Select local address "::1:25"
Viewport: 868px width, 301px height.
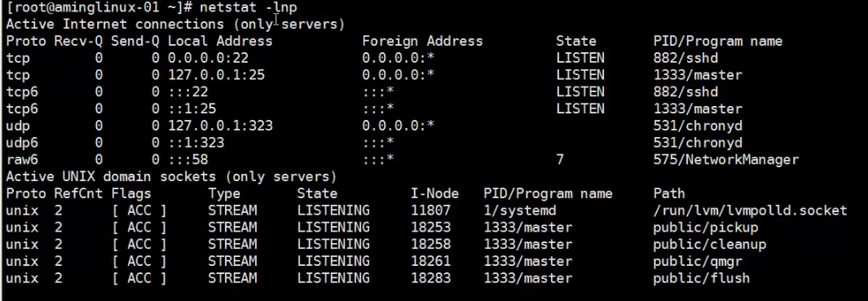click(192, 108)
